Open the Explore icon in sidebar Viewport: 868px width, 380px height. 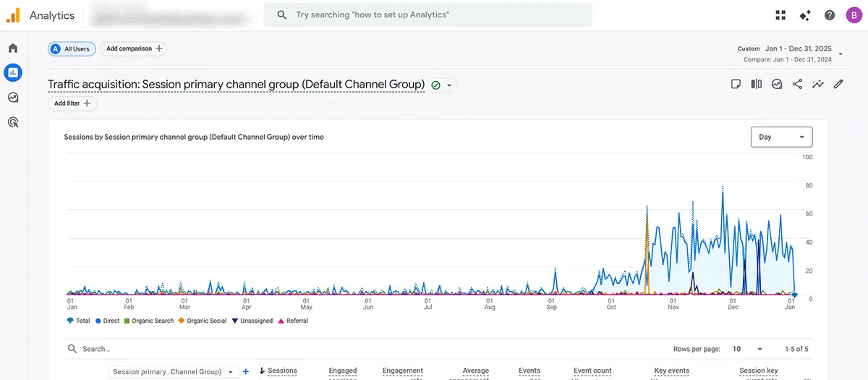pos(13,98)
